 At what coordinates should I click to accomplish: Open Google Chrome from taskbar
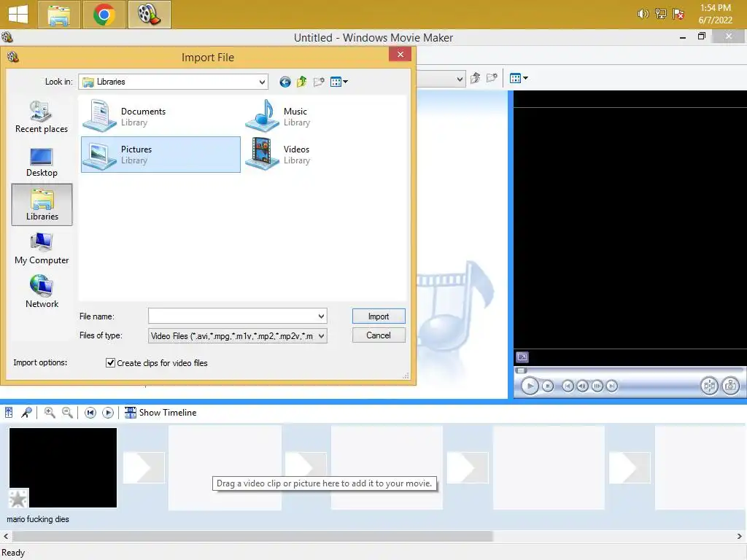coord(104,15)
